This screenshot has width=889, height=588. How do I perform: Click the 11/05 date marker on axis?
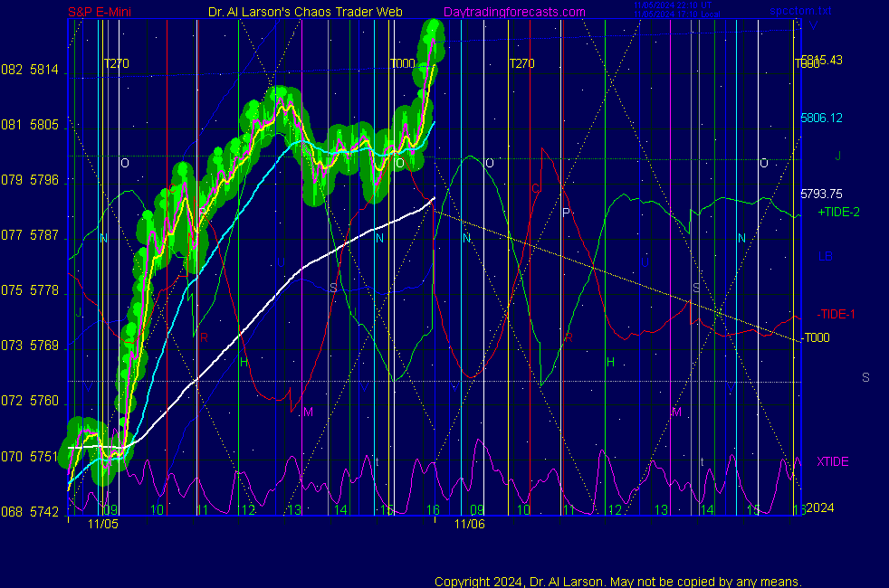pos(102,524)
